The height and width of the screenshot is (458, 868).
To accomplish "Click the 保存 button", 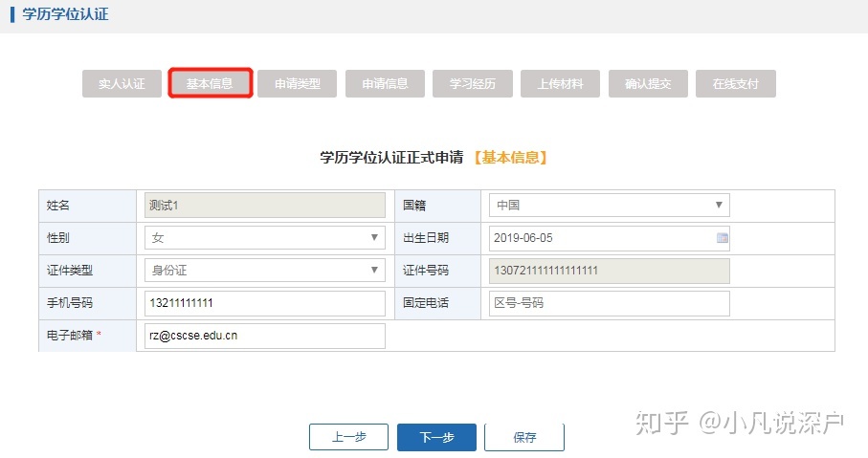I will coord(524,438).
